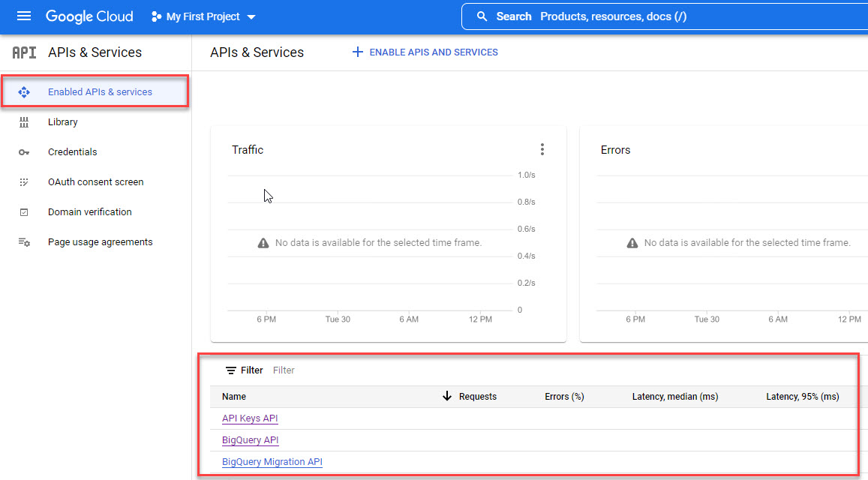Open the BigQuery Migration API link
This screenshot has height=480, width=868.
(x=272, y=462)
